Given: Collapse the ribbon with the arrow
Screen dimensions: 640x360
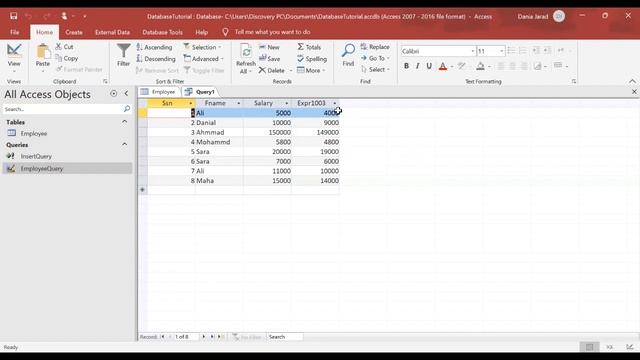Looking at the screenshot, I should pos(632,81).
